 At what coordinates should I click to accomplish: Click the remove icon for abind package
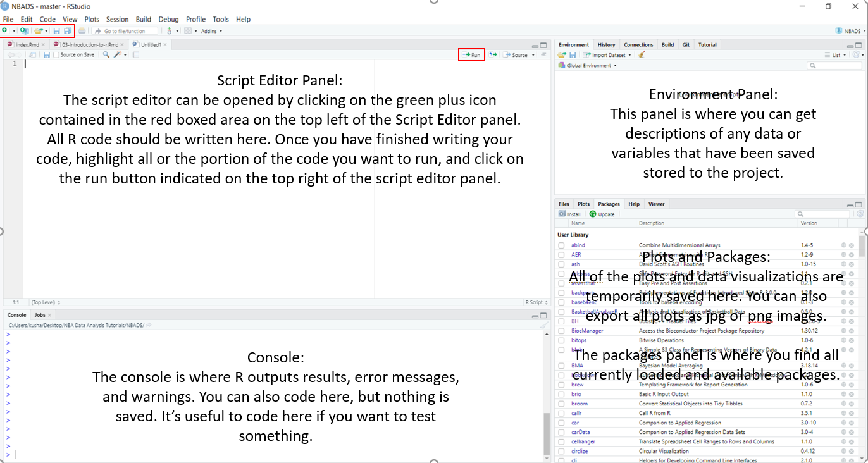click(852, 245)
